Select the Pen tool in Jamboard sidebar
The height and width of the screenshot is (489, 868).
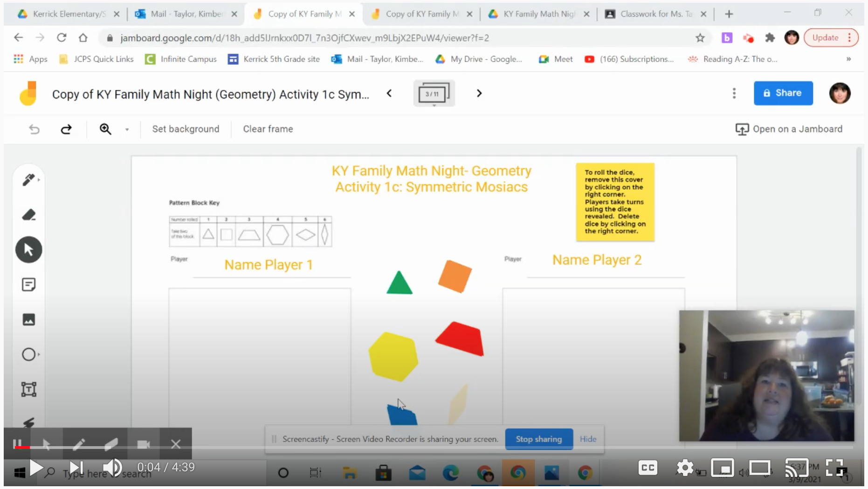click(29, 180)
